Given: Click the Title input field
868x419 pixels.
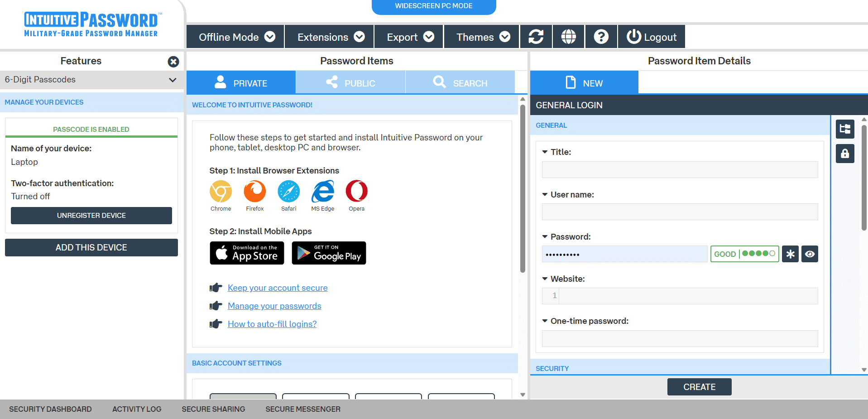Looking at the screenshot, I should 680,170.
